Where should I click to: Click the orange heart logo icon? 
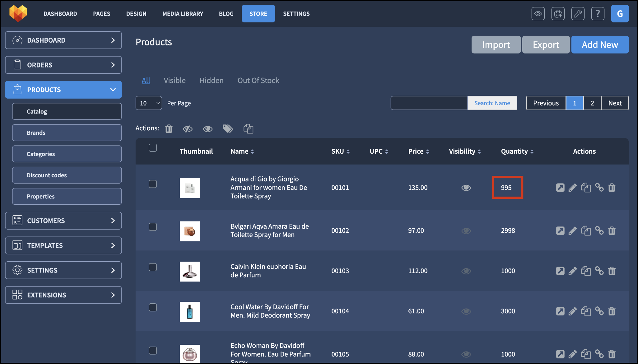[x=18, y=13]
